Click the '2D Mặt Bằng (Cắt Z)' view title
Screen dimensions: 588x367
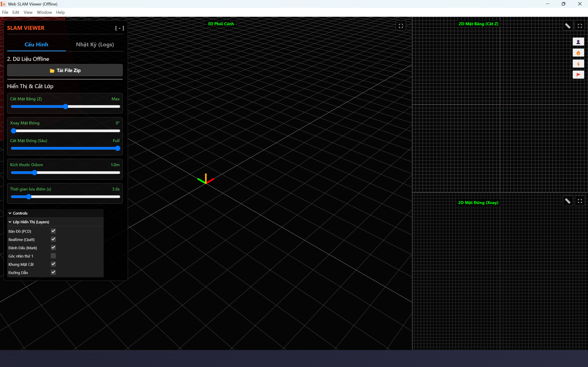tap(478, 24)
